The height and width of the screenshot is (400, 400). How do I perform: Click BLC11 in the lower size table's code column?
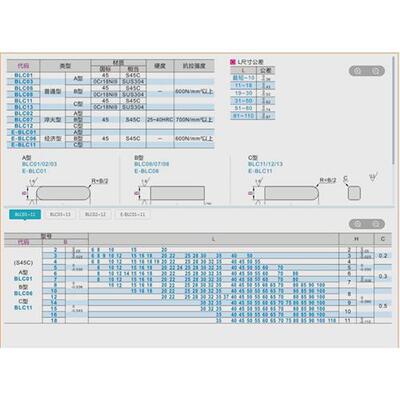(23, 308)
